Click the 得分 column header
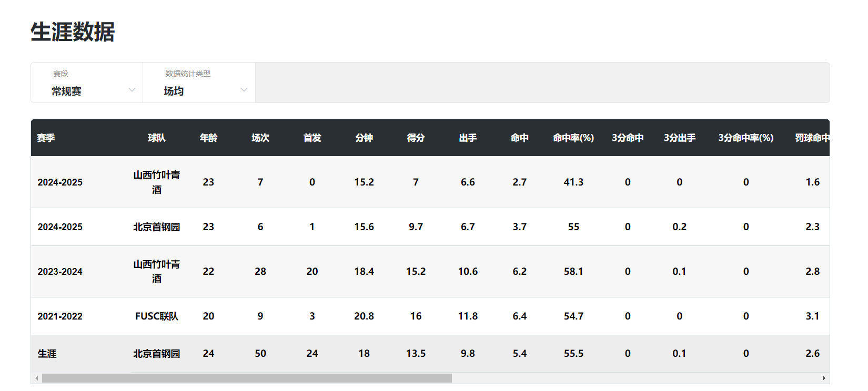Screen dimensions: 868x391 pyautogui.click(x=416, y=138)
